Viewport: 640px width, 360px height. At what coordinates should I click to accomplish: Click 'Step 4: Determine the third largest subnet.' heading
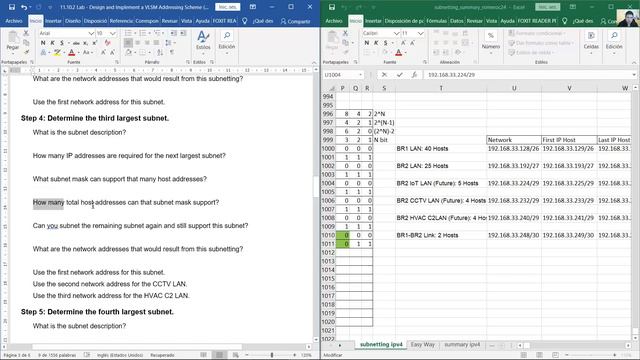click(95, 118)
